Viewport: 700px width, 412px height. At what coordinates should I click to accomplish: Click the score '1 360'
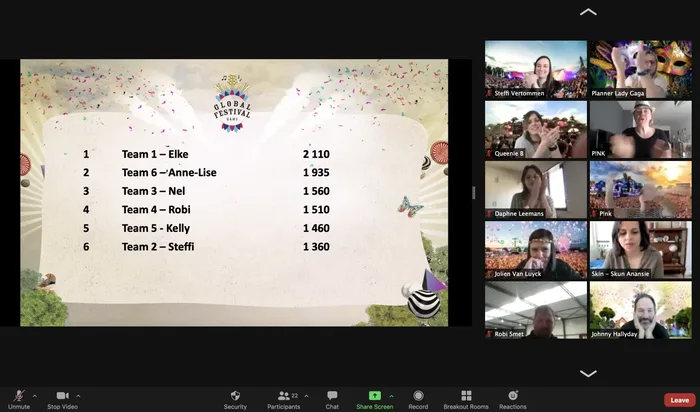point(316,246)
